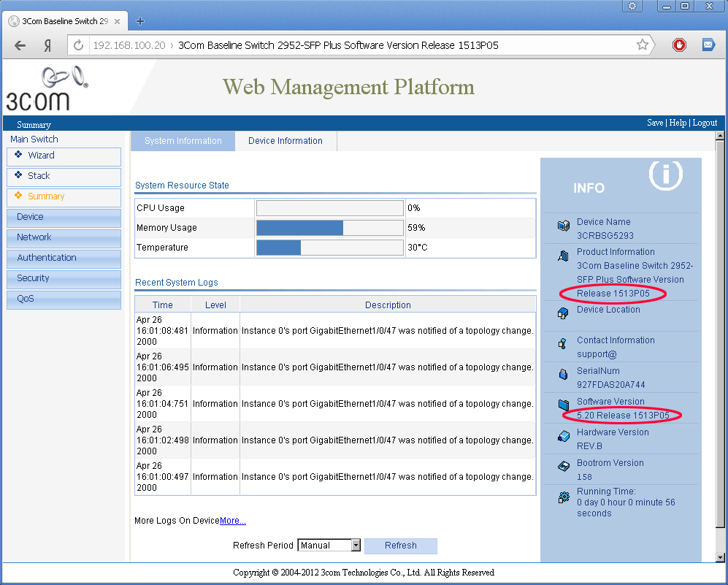Image resolution: width=728 pixels, height=585 pixels.
Task: Click the hardware version REV.B text
Action: point(590,446)
